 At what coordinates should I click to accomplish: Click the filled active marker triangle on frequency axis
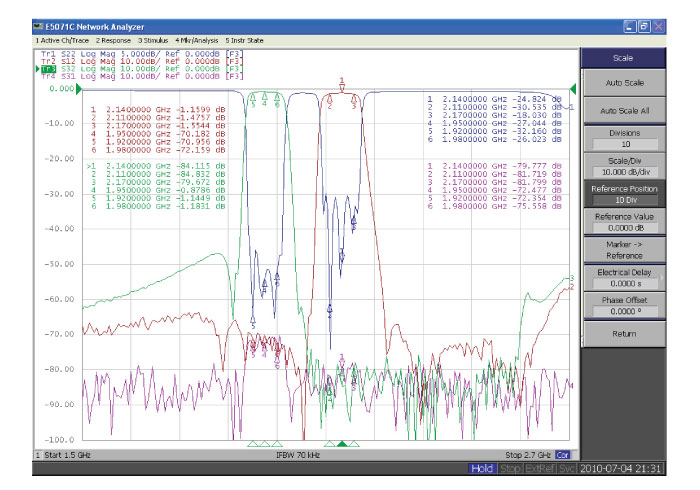[342, 444]
